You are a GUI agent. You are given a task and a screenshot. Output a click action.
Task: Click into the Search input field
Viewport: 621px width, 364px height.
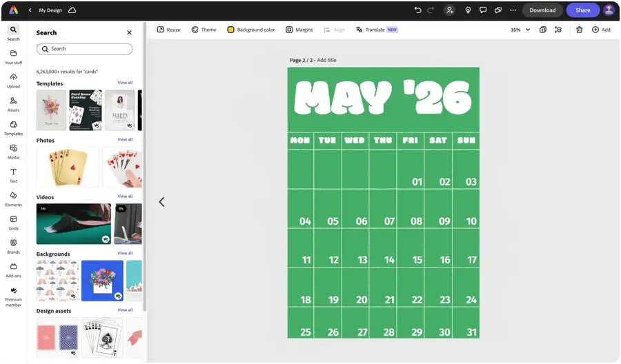(x=84, y=49)
